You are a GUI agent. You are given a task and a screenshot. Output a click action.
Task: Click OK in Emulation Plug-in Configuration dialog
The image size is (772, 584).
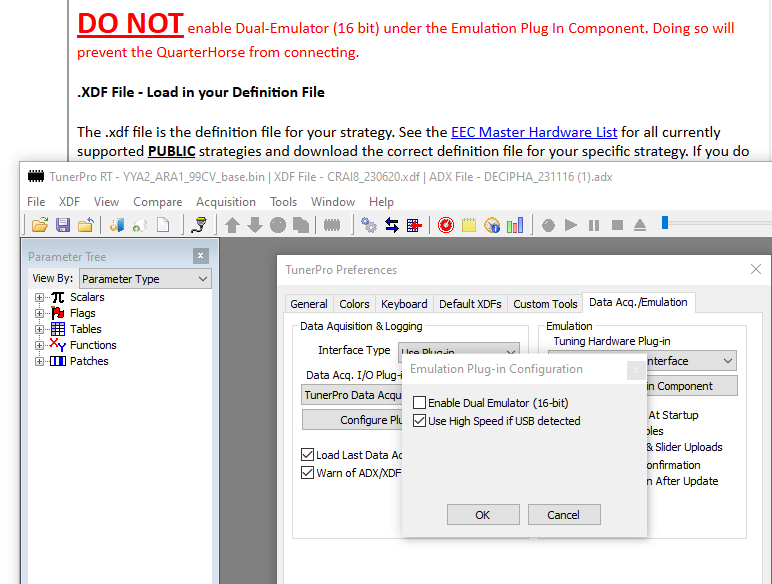[483, 515]
